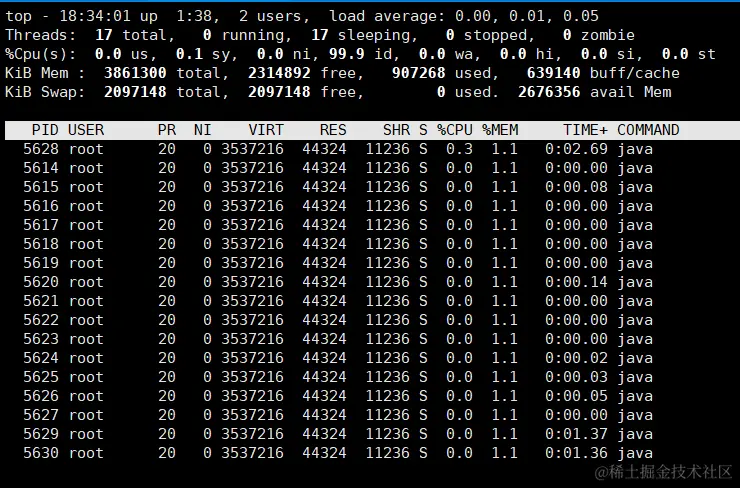740x488 pixels.
Task: Select PID 5623 in the thread list
Action: [41, 339]
